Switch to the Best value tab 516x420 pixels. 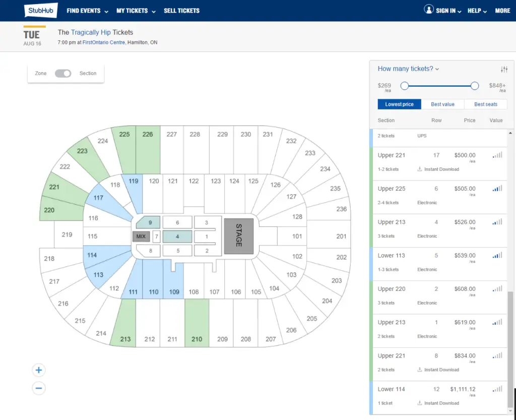pos(442,104)
